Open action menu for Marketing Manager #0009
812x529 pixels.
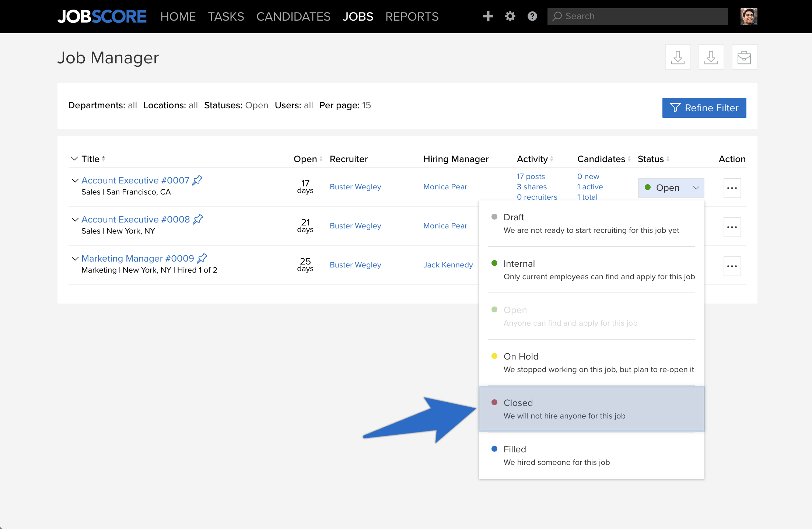click(x=732, y=266)
